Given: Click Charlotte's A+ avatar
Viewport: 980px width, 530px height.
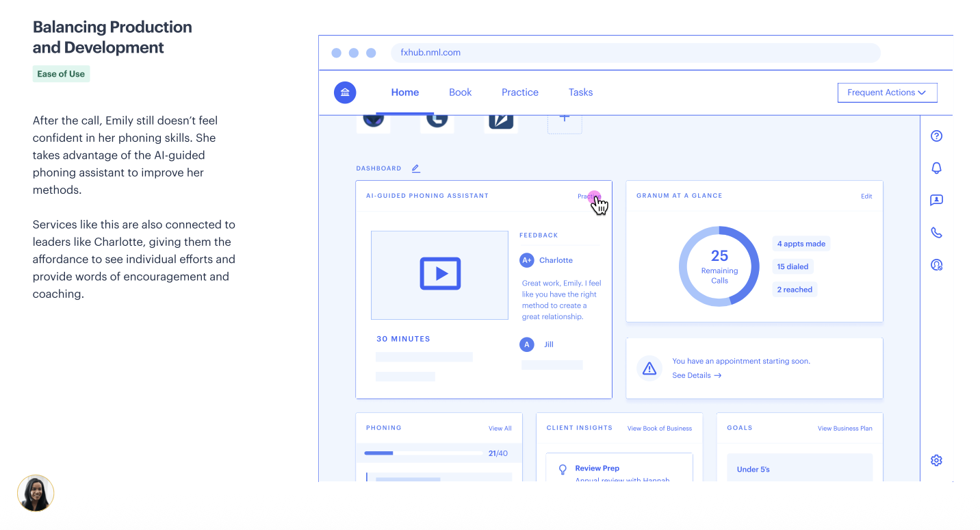Looking at the screenshot, I should tap(526, 260).
